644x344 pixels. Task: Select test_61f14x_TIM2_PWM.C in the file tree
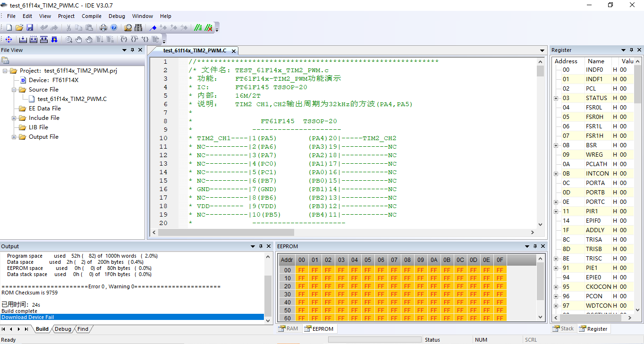click(72, 99)
